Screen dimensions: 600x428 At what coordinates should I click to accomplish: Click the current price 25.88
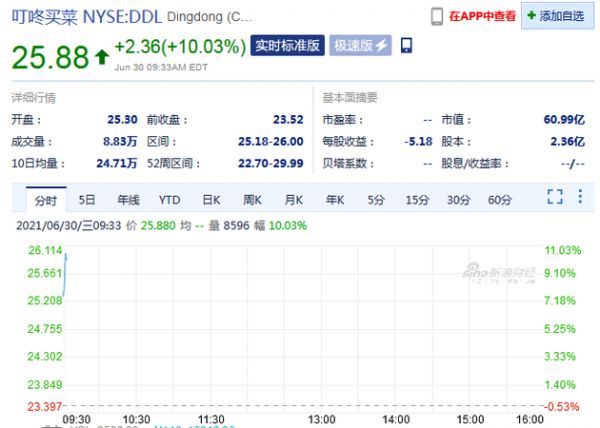point(50,57)
